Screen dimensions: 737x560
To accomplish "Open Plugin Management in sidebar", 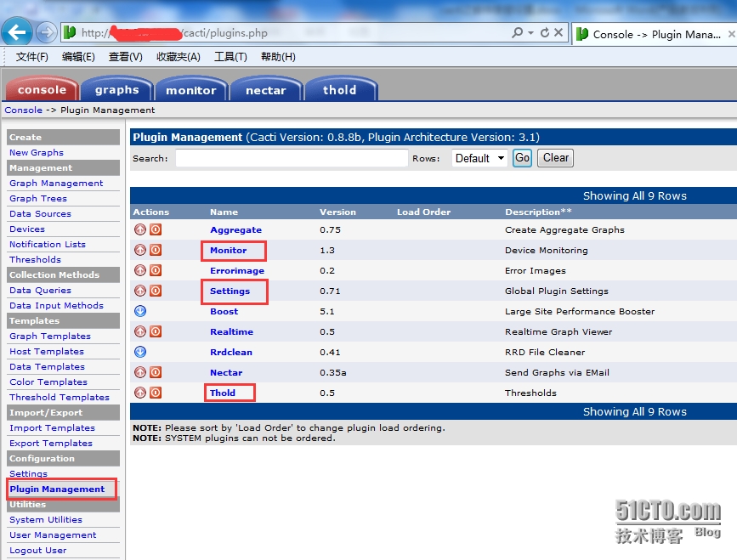I will coord(57,489).
